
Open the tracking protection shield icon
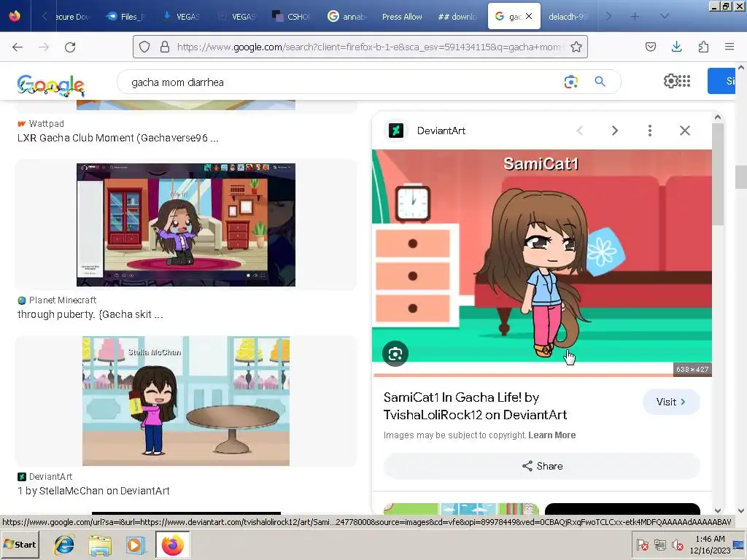144,47
